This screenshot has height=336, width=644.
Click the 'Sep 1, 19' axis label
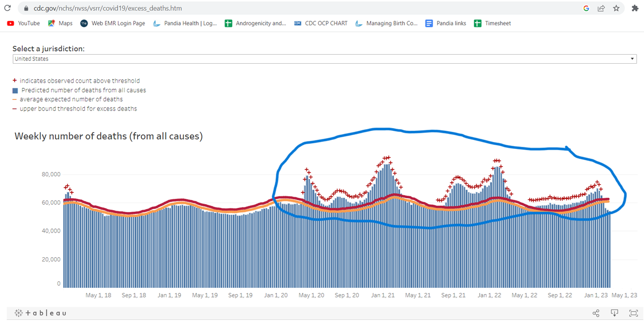click(241, 295)
